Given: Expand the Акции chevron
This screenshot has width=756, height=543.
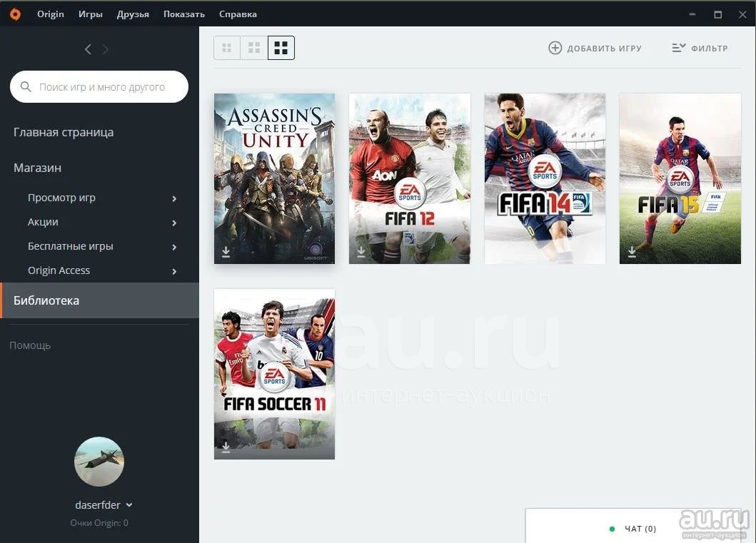Looking at the screenshot, I should tap(174, 223).
